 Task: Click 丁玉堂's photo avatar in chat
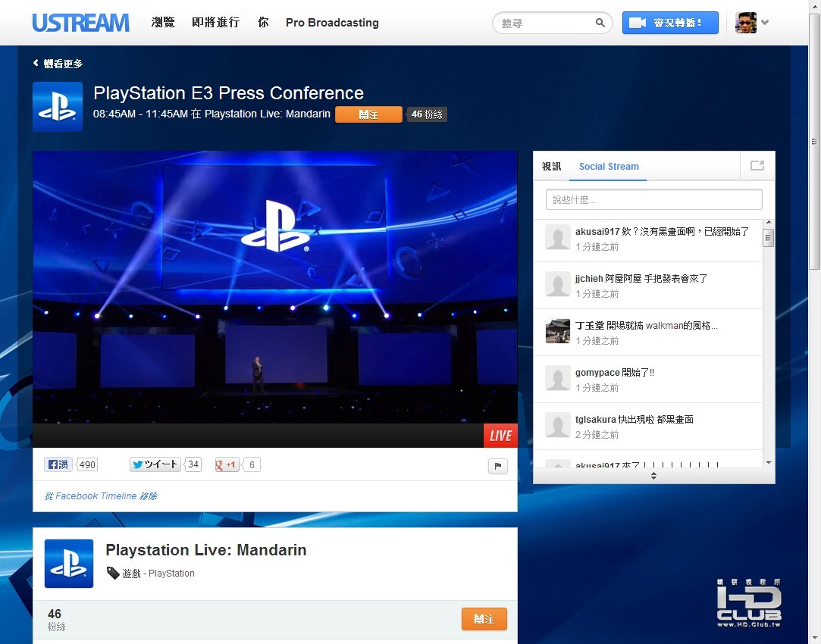click(558, 331)
